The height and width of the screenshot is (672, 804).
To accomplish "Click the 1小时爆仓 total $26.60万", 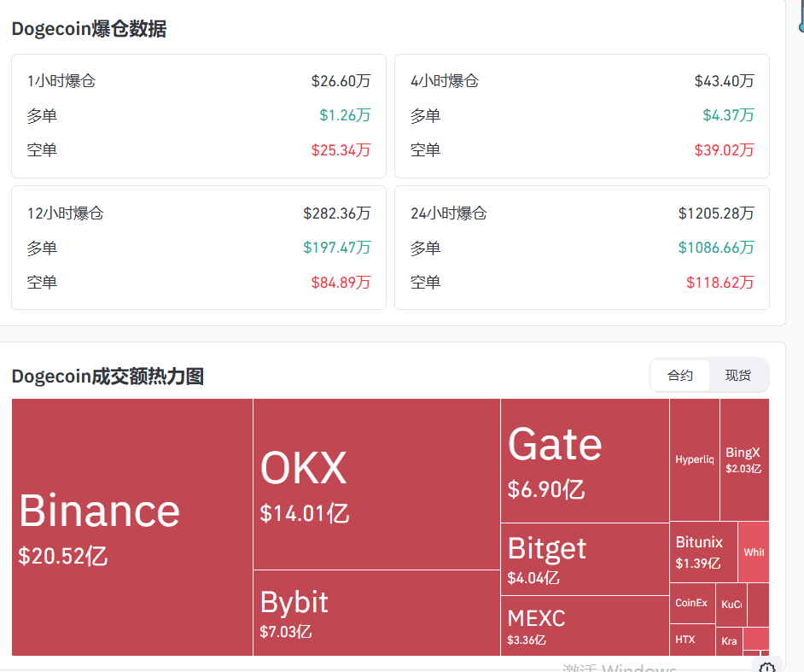I will tap(341, 81).
